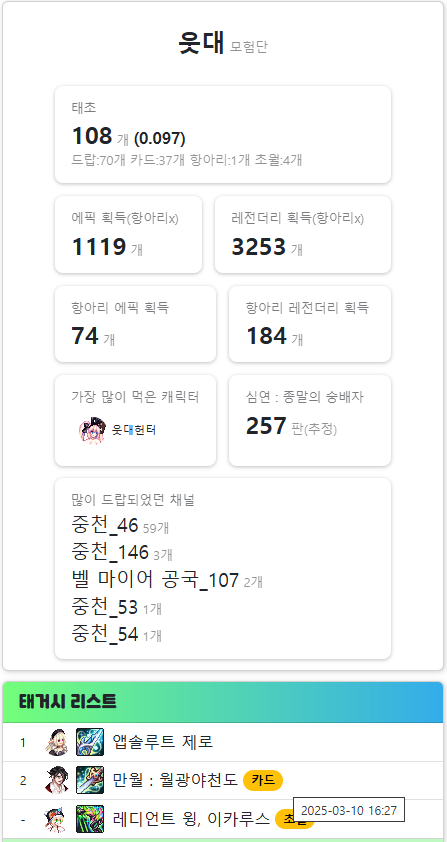This screenshot has height=842, width=447.
Task: Click the yellow 카드 badge
Action: 263,780
